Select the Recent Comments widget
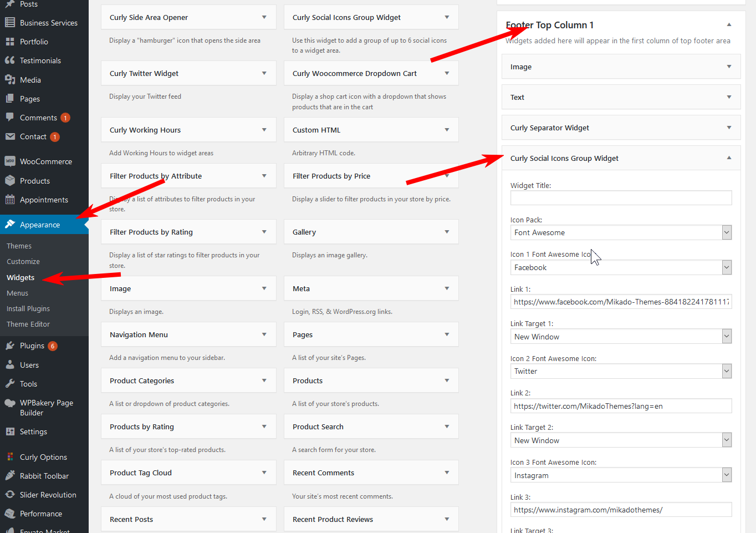 371,473
